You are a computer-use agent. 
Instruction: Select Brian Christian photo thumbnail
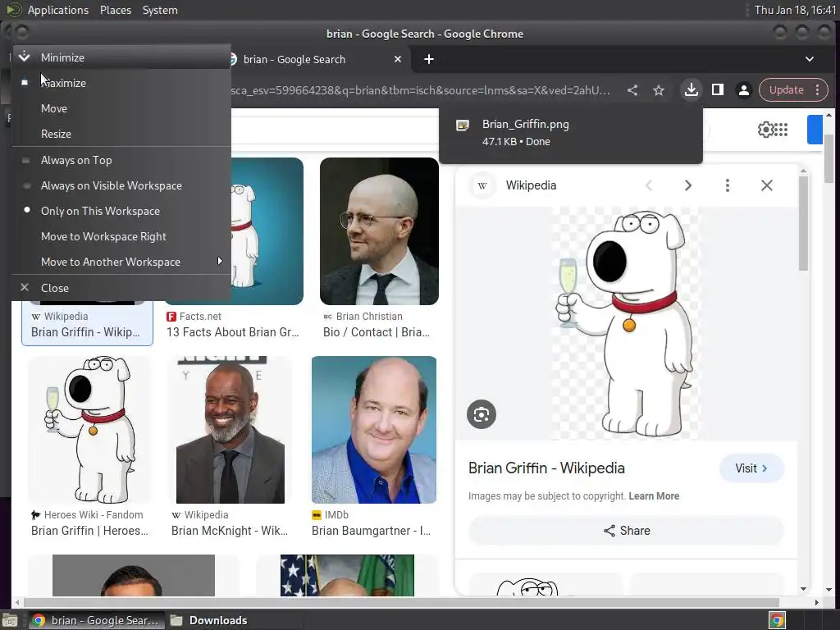[x=379, y=231]
